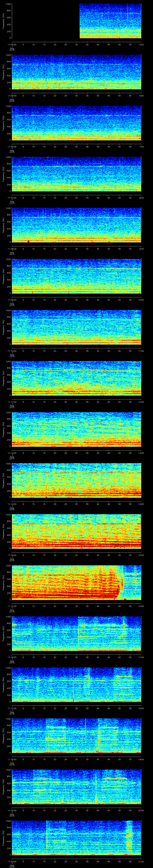Click the 11:11:00 start time label
Image resolution: width=153 pixels, height=868 pixels.
[x=12, y=402]
